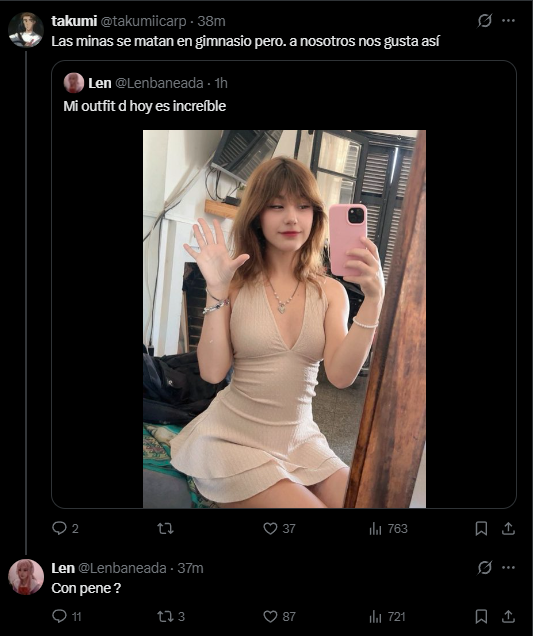The height and width of the screenshot is (636, 533).
Task: Open Grok icon on takumi's tweet
Action: click(x=485, y=21)
